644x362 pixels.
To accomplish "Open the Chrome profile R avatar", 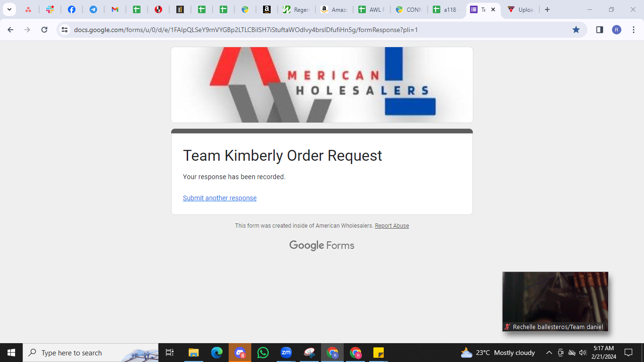I will coord(617,30).
